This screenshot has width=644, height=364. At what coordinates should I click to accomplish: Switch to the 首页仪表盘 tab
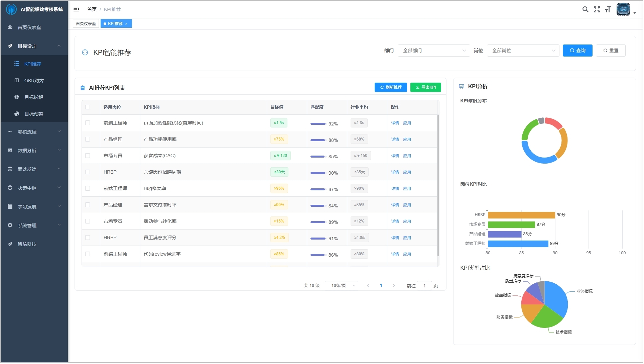(x=86, y=24)
